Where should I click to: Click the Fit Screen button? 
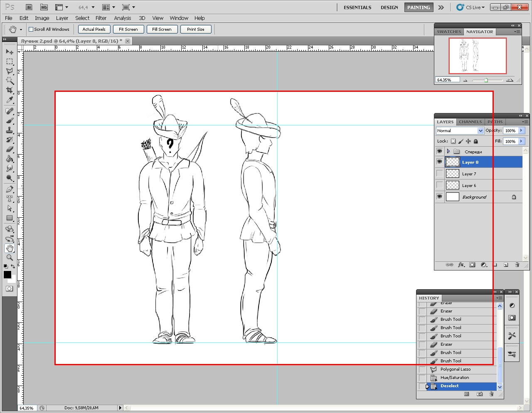point(128,29)
